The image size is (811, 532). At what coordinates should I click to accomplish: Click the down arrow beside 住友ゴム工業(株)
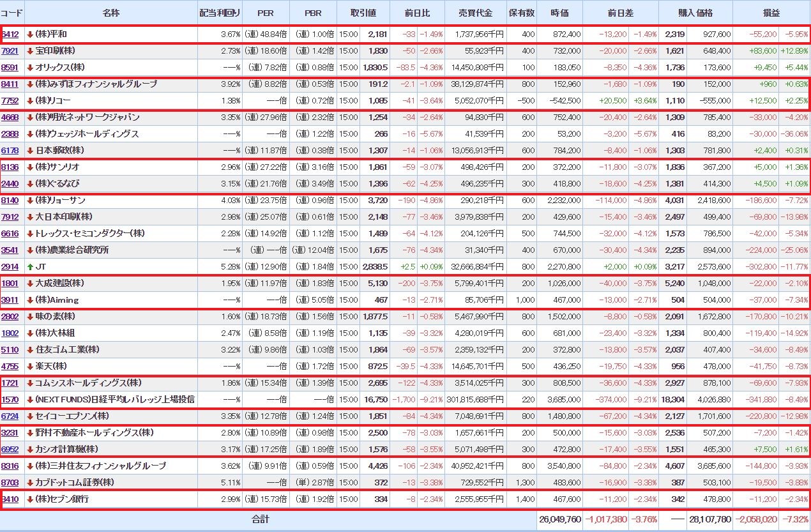[29, 349]
